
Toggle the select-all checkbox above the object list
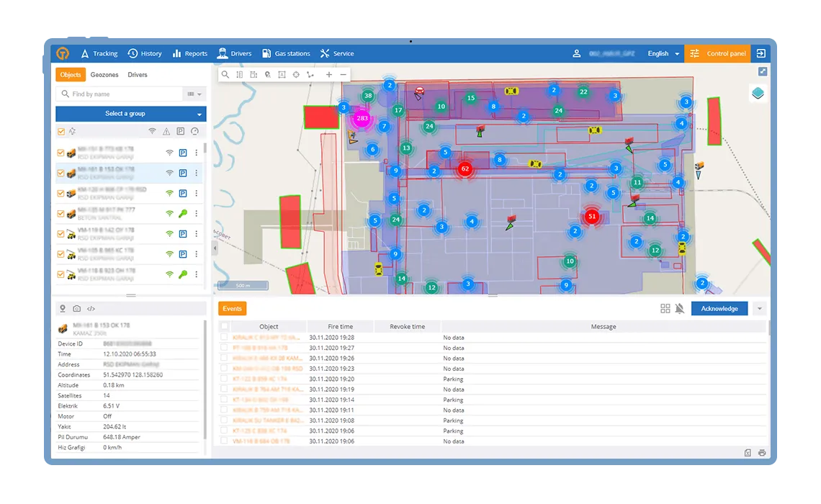[x=60, y=131]
